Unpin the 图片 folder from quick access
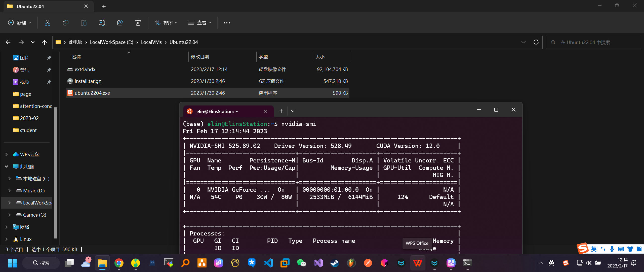The width and height of the screenshot is (644, 272). [49, 58]
